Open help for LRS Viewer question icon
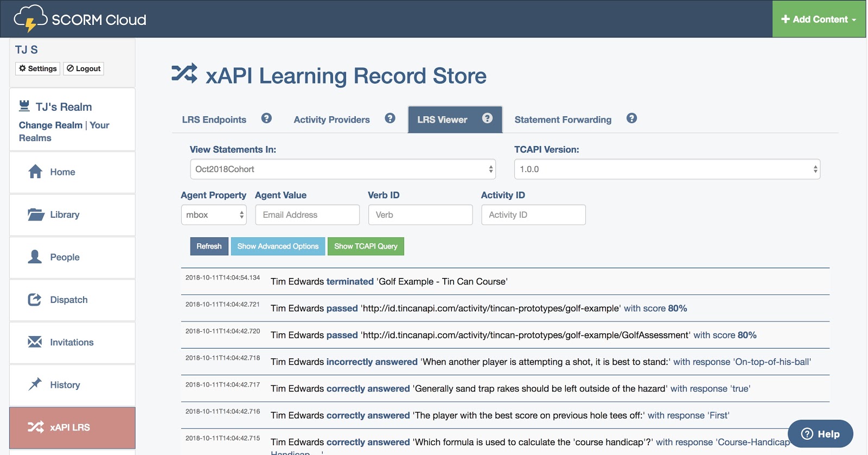Viewport: 868px width, 455px height. (487, 118)
